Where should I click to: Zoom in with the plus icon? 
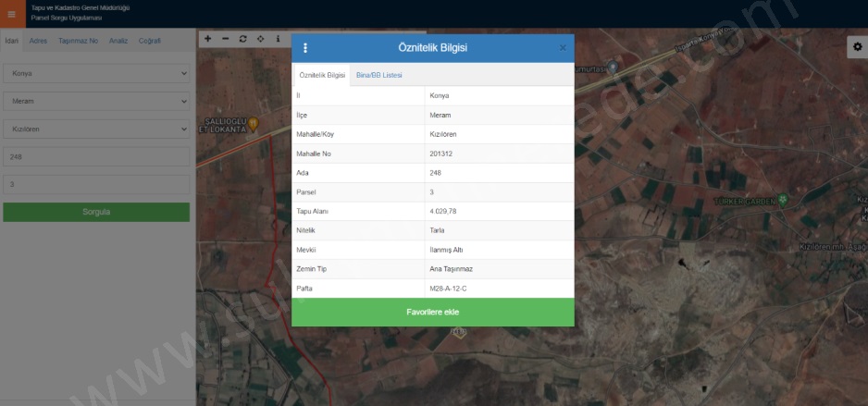207,39
